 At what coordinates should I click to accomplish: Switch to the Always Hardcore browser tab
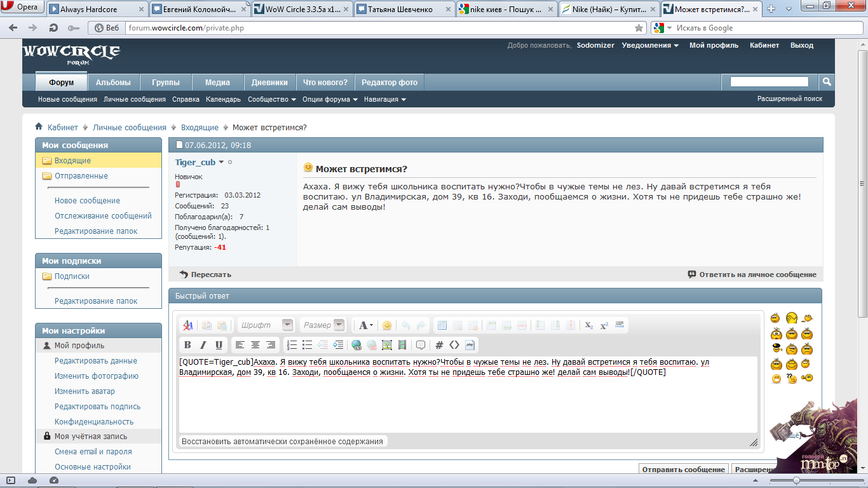click(96, 10)
